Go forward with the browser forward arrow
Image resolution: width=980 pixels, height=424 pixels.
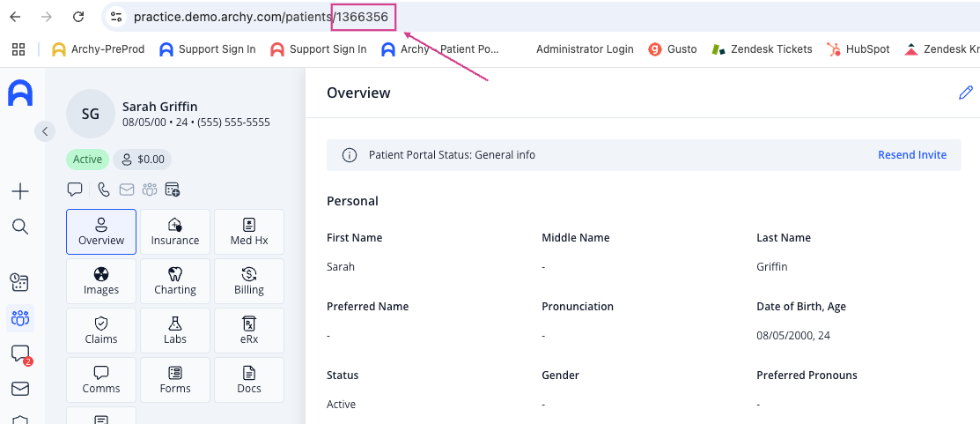pos(47,17)
